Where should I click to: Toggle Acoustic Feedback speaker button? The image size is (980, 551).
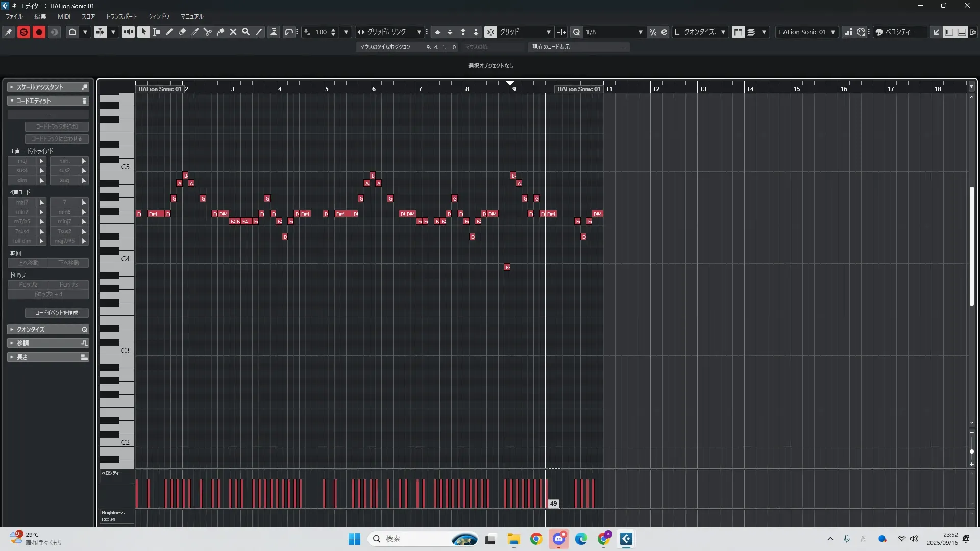point(128,32)
